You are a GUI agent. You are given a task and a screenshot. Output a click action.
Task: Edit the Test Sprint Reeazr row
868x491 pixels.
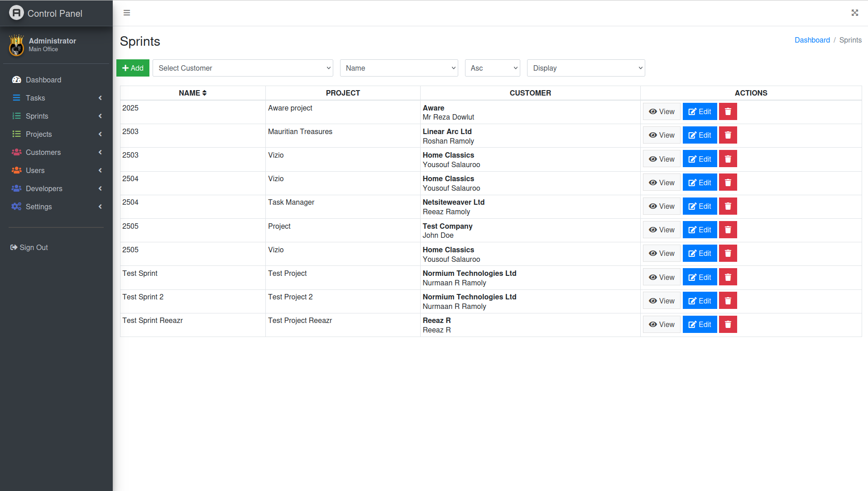tap(700, 324)
